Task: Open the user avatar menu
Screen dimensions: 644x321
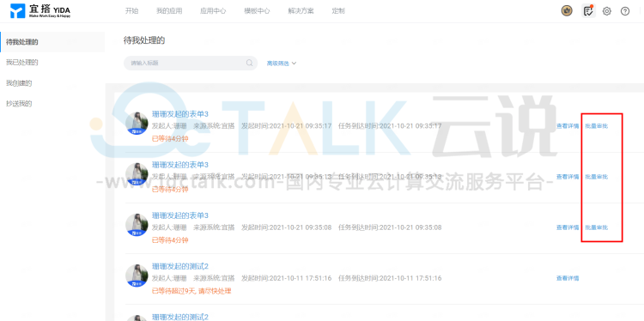Action: pyautogui.click(x=567, y=11)
